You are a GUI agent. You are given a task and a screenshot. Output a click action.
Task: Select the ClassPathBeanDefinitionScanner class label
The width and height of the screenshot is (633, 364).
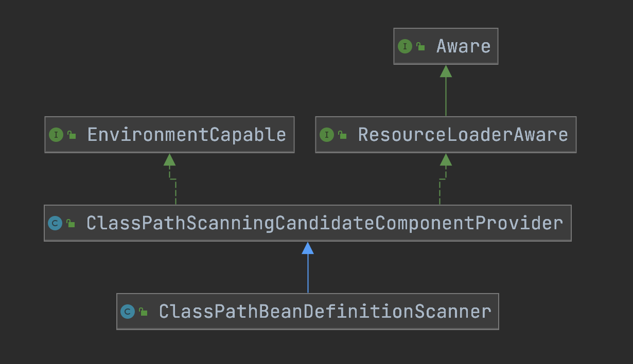[x=325, y=312]
